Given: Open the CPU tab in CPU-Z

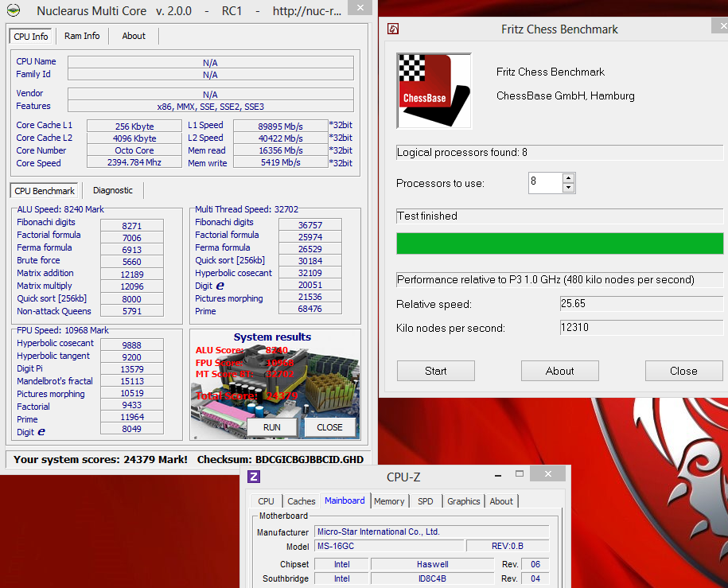Looking at the screenshot, I should click(266, 501).
